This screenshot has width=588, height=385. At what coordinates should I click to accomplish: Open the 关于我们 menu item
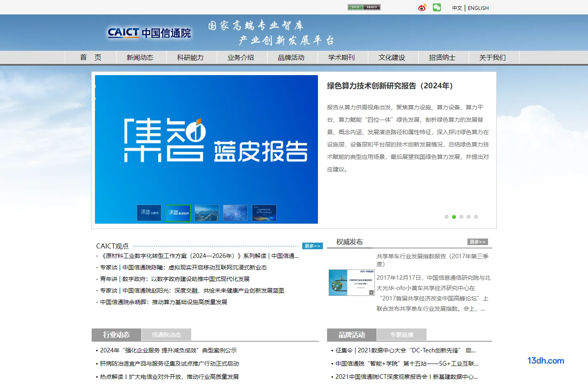(493, 57)
